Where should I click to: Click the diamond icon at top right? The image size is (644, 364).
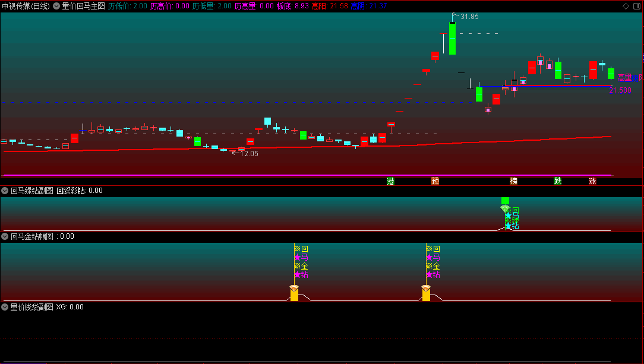(x=626, y=6)
